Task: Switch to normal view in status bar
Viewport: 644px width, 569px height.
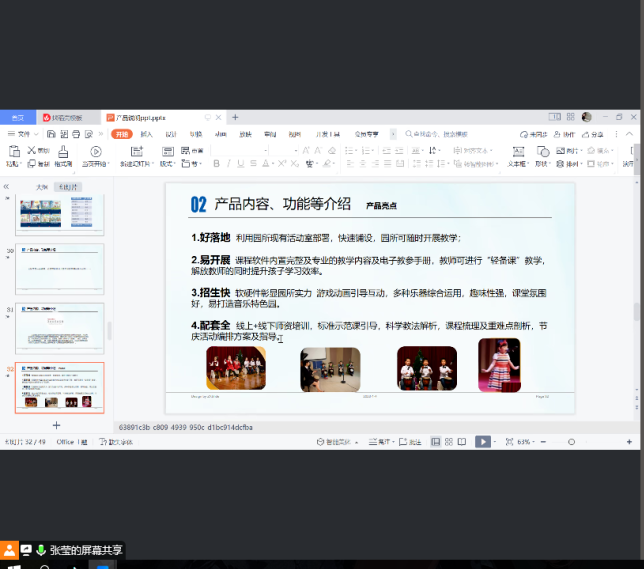Action: click(436, 441)
